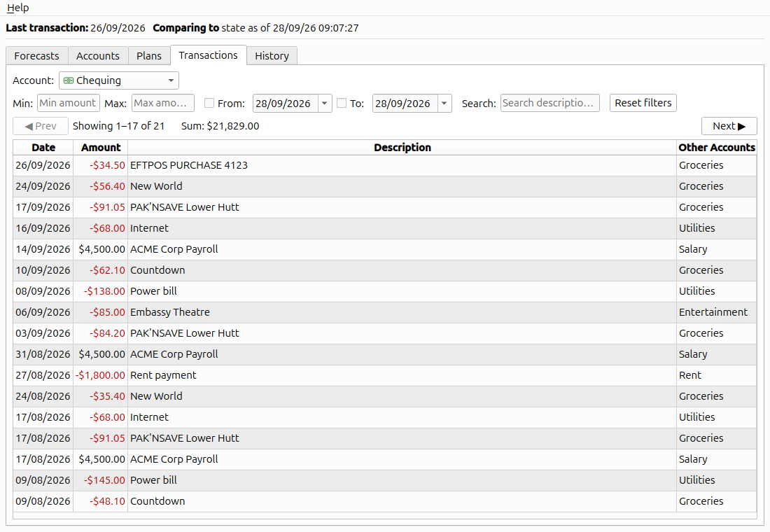
Task: Select the Entertainment account cell
Action: [x=717, y=312]
